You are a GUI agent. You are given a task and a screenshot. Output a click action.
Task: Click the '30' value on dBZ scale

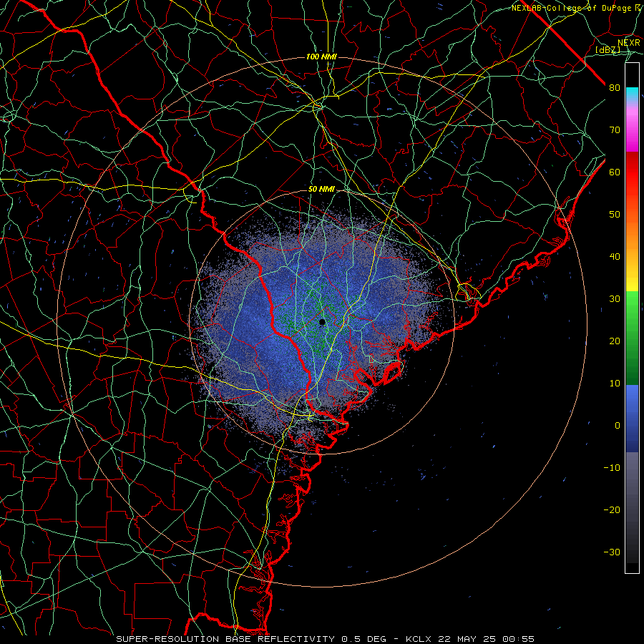click(x=615, y=299)
